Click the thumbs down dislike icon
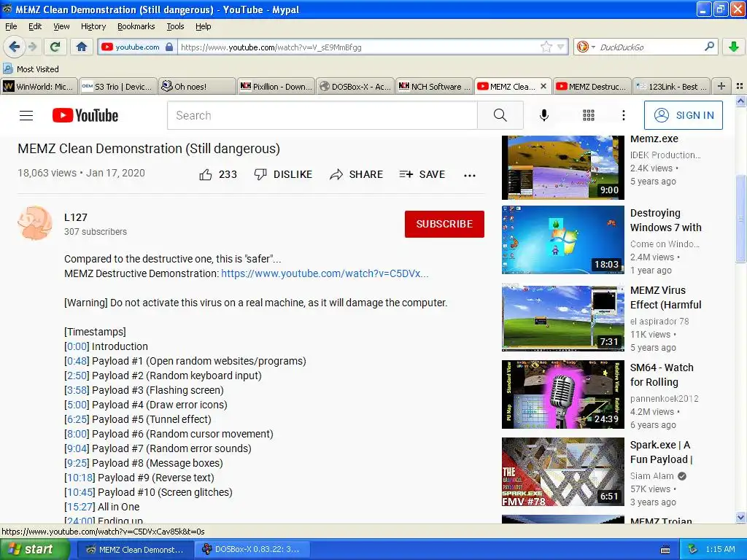747x560 pixels. (x=260, y=174)
